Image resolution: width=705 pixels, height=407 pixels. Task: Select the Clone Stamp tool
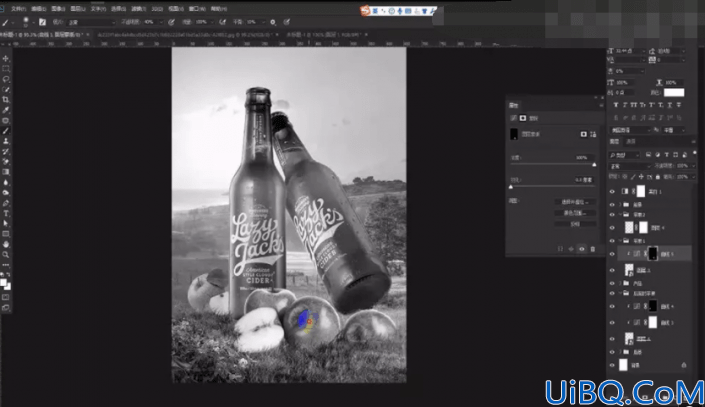6,141
